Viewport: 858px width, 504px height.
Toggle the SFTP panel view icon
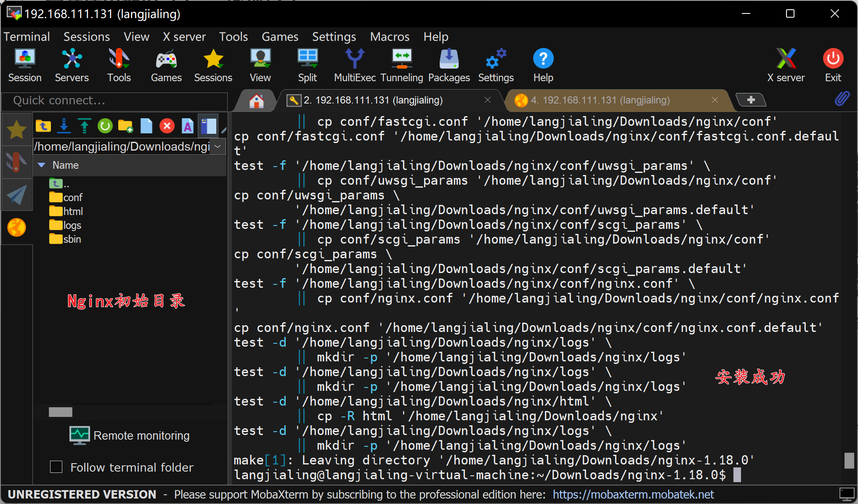208,126
